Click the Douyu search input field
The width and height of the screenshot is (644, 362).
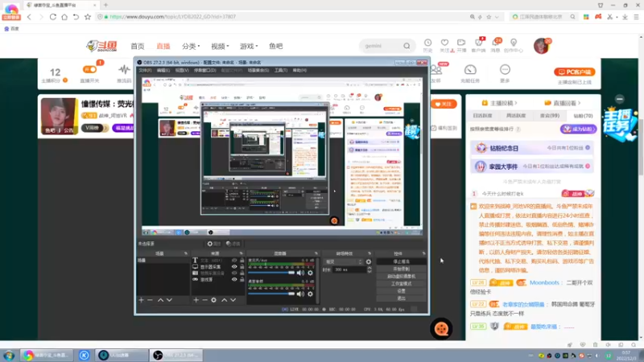381,46
